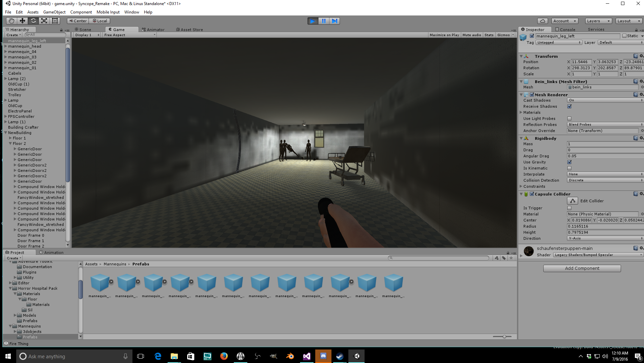Click the Edit Collider icon button

point(572,201)
